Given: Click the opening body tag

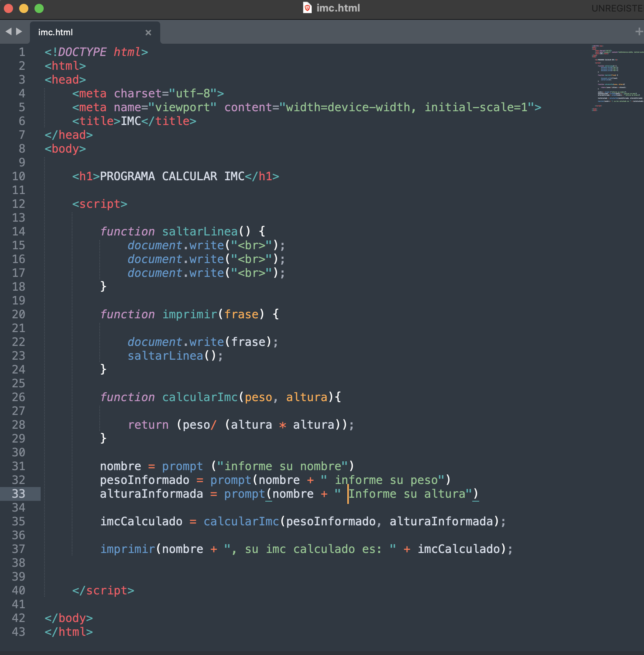Looking at the screenshot, I should coord(65,149).
